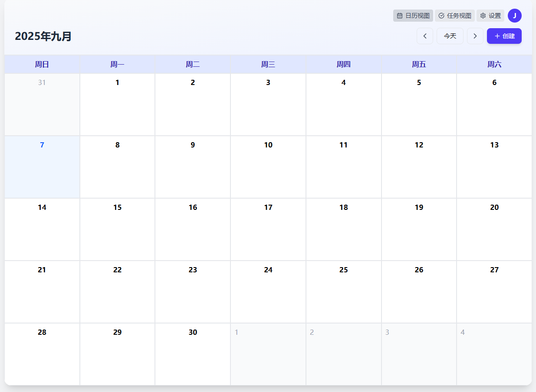Select September 24 date cell
This screenshot has height=392, width=536.
(x=268, y=291)
